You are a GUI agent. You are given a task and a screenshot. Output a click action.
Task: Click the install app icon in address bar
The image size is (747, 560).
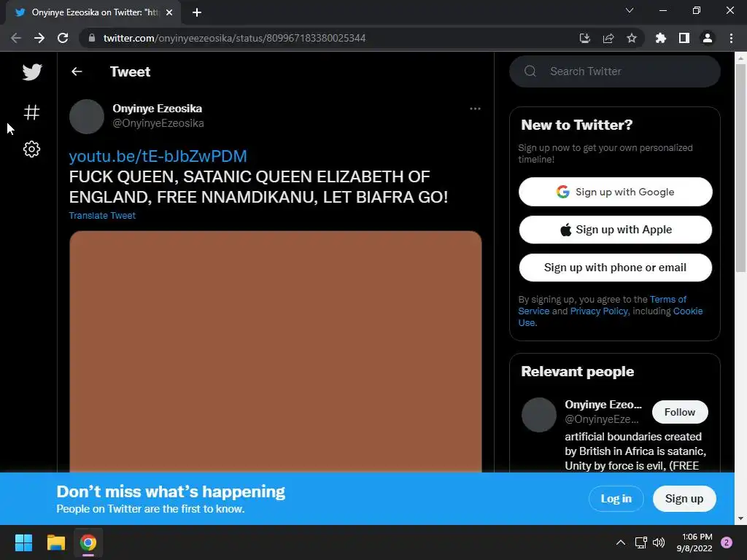584,38
